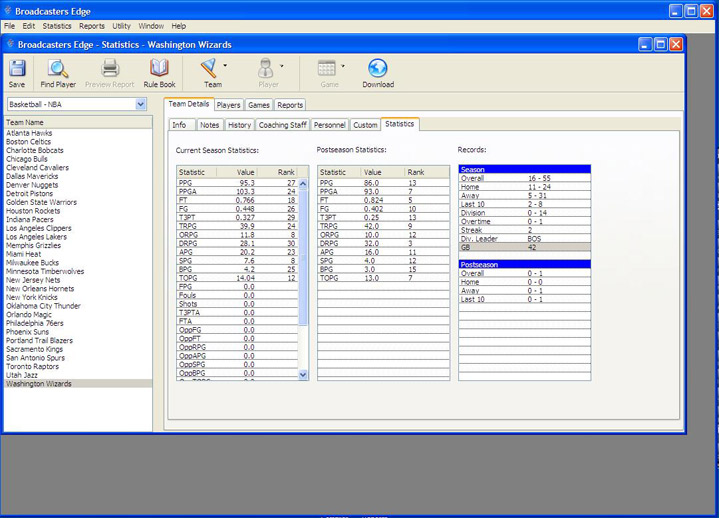The height and width of the screenshot is (518, 719).
Task: Click the TOPG row in current season stats
Action: [238, 278]
